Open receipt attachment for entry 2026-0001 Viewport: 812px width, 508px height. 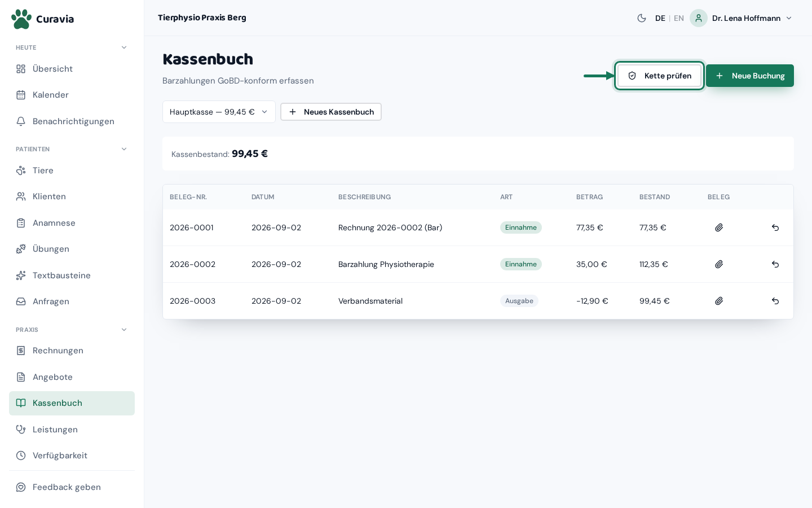719,227
